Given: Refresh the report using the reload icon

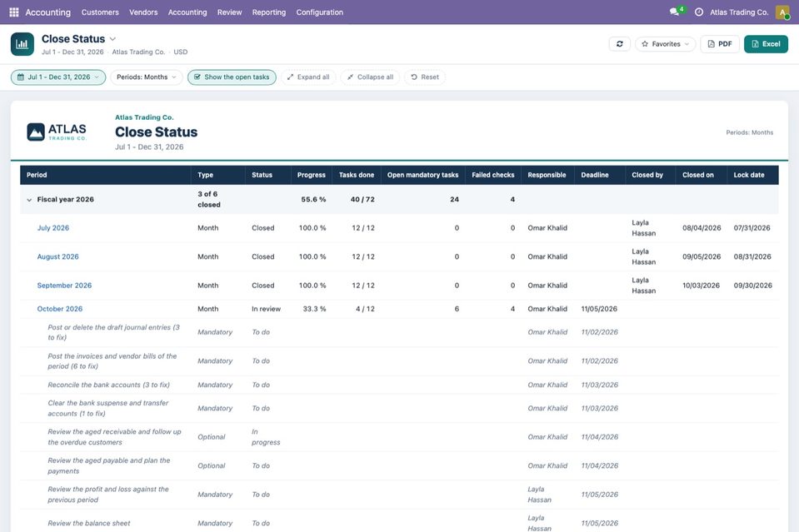Looking at the screenshot, I should coord(620,44).
